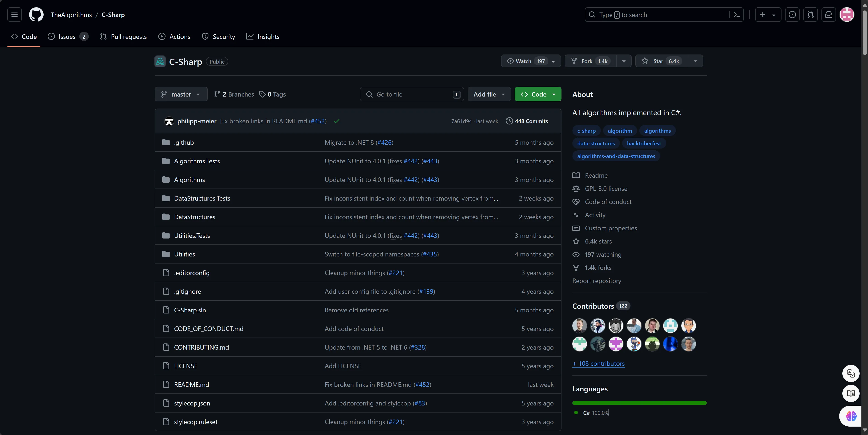868x435 pixels.
Task: Open the notifications inbox icon
Action: tap(828, 15)
